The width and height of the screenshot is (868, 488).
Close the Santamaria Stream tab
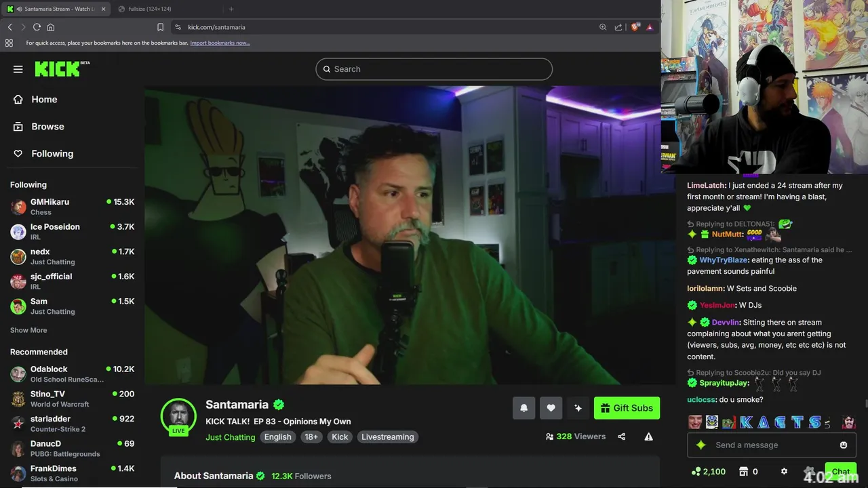point(103,9)
